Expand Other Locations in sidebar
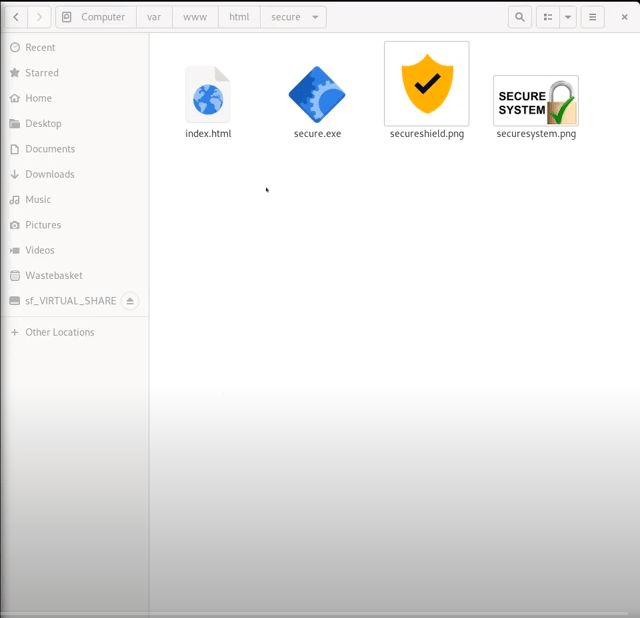 pyautogui.click(x=59, y=332)
